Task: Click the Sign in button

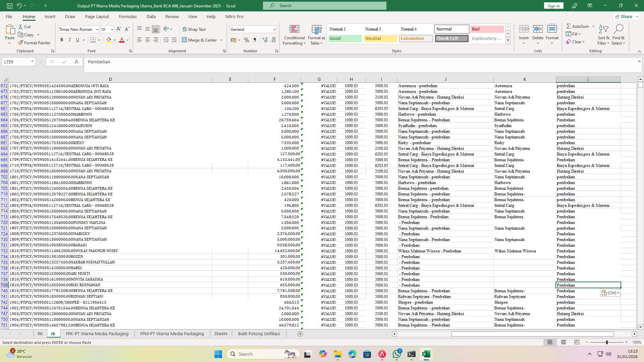Action: (553, 6)
